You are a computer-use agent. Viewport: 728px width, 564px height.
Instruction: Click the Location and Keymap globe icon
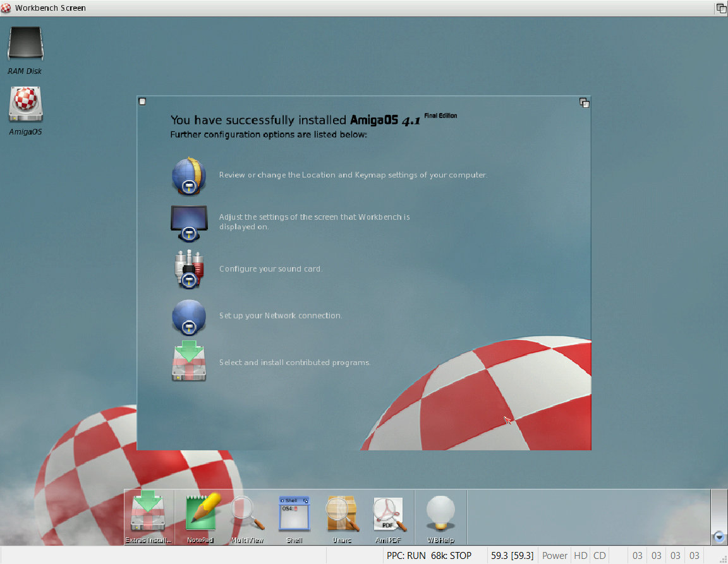188,176
